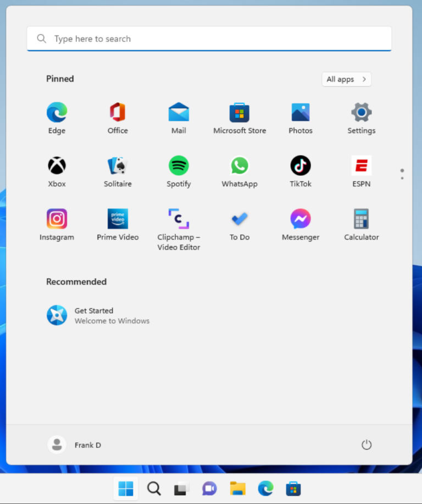
Task: Launch Instagram
Action: (57, 225)
